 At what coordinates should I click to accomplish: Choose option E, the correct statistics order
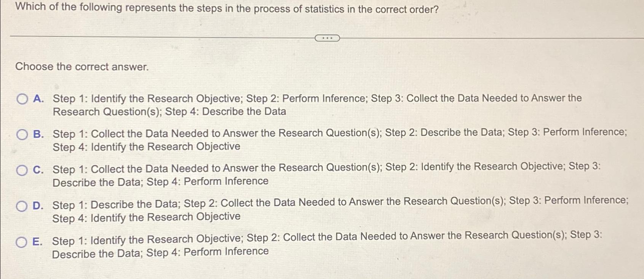point(22,241)
